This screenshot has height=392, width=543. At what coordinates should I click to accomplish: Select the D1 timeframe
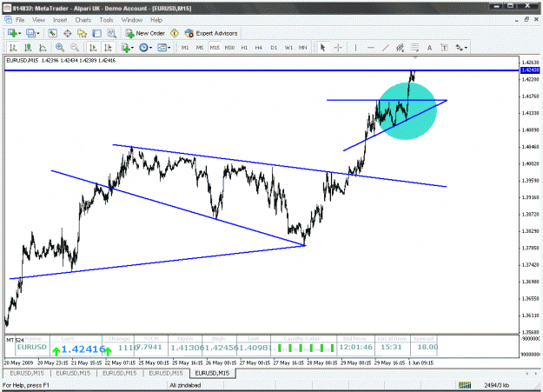[274, 48]
